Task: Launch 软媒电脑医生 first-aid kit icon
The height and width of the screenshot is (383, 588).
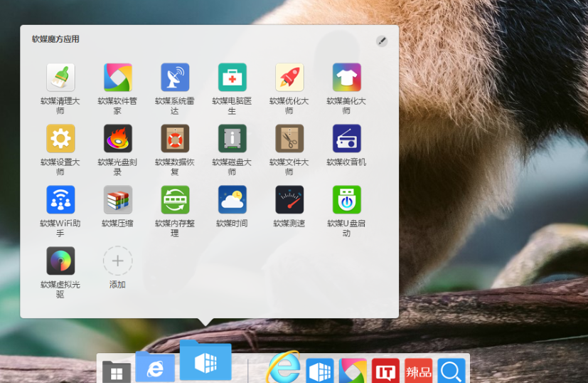Action: [232, 78]
